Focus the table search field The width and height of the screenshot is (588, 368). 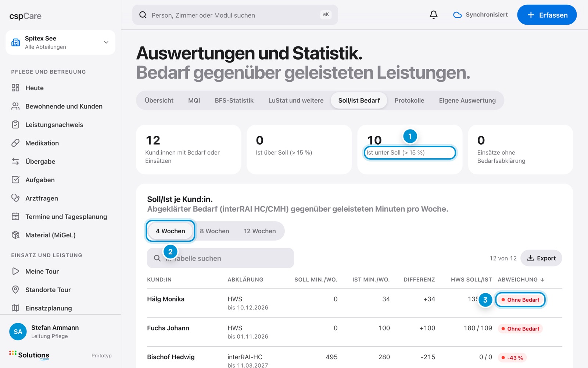click(x=220, y=258)
